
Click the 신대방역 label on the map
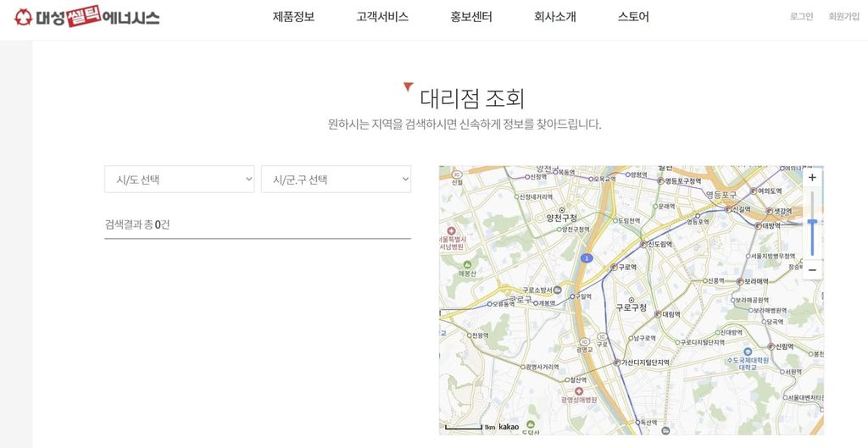coord(732,333)
